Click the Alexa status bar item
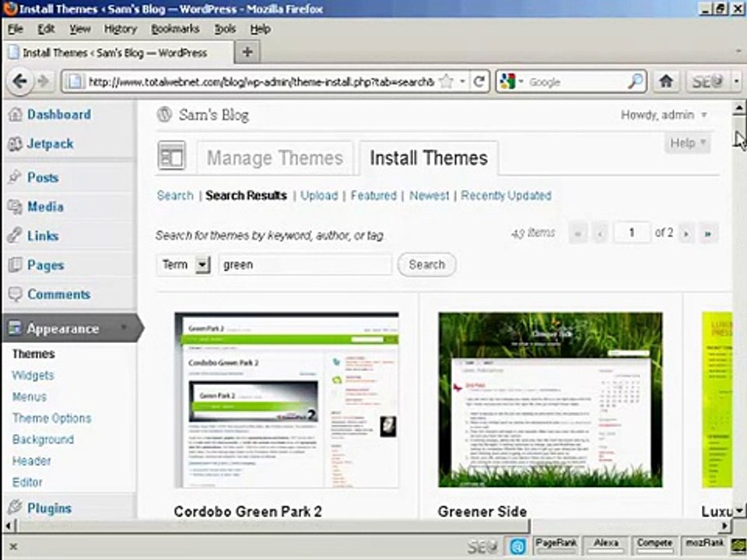This screenshot has height=560, width=747. tap(606, 545)
